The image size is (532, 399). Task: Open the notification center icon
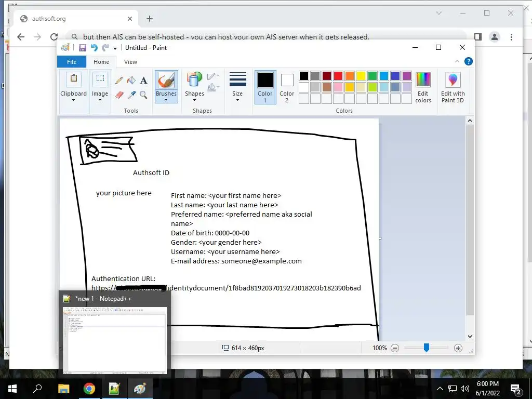516,389
